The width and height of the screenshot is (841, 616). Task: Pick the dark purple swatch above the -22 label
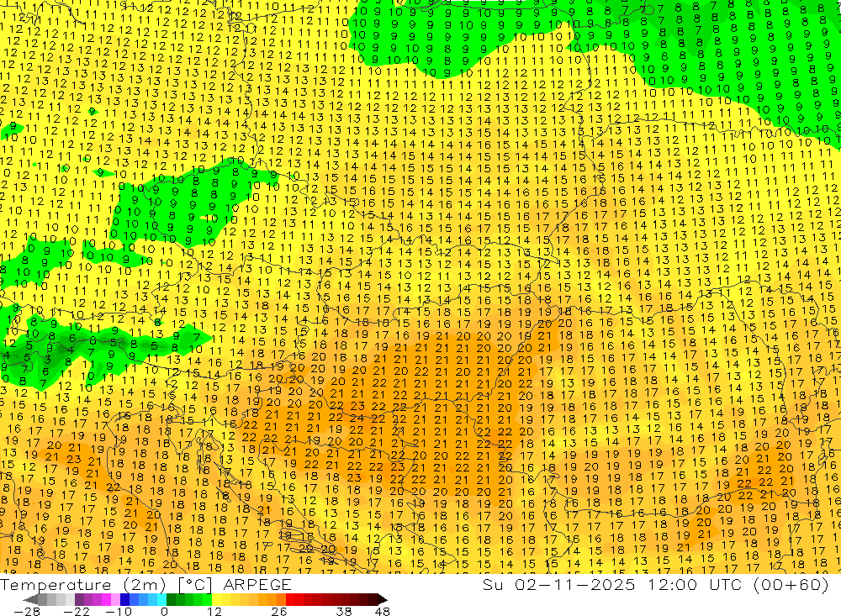[x=79, y=599]
